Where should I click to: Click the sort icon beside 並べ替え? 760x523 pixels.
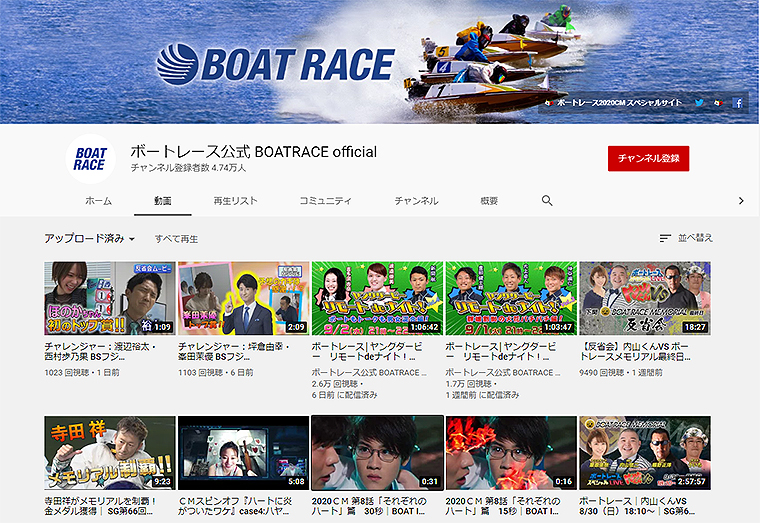tap(665, 238)
